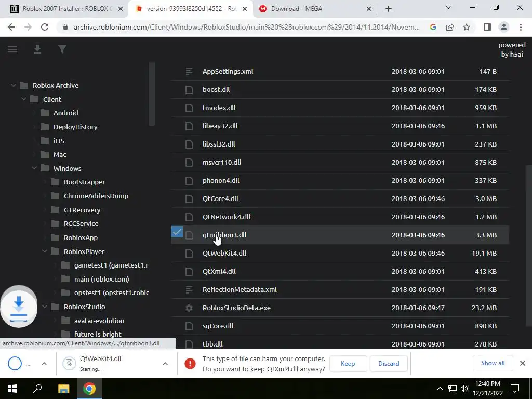Reload the page in Chrome

pyautogui.click(x=45, y=27)
